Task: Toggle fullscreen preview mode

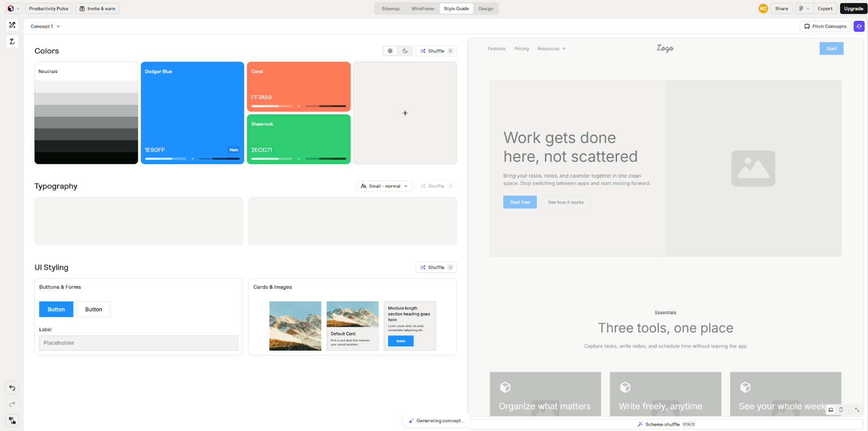Action: click(x=857, y=410)
